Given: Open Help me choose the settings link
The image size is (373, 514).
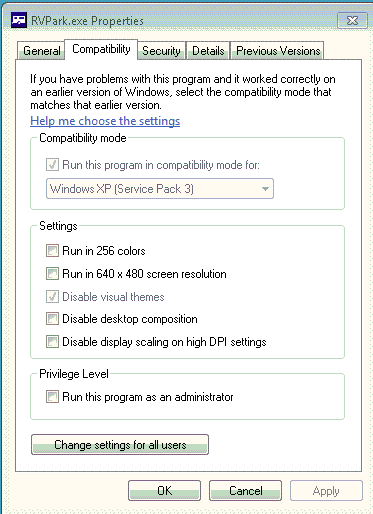Looking at the screenshot, I should coord(105,121).
